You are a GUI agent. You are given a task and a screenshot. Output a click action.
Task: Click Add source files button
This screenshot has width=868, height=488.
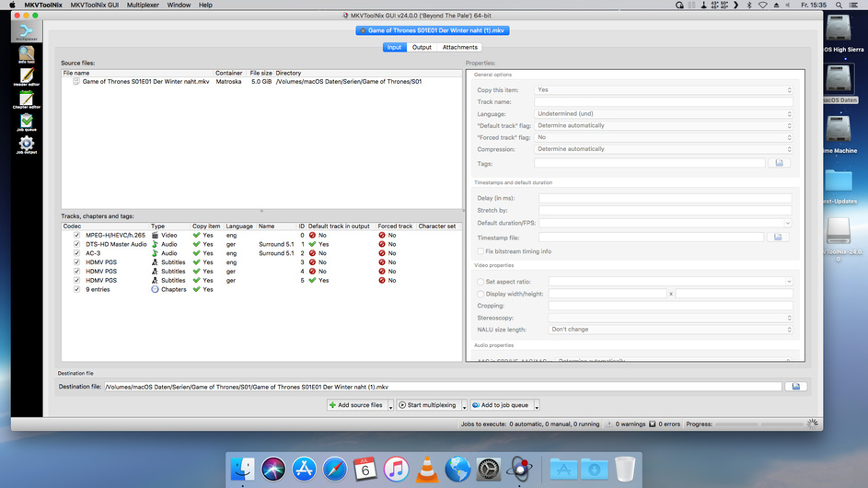tap(357, 405)
